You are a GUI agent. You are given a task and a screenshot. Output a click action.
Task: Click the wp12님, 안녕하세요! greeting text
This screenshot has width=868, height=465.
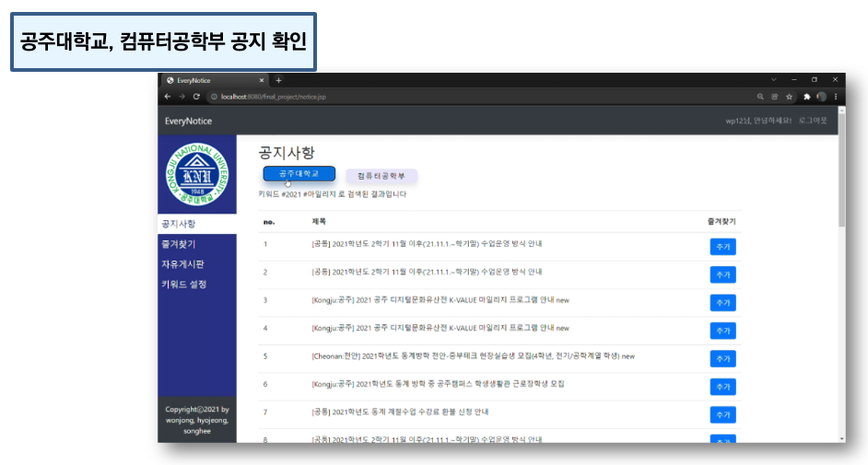point(758,121)
